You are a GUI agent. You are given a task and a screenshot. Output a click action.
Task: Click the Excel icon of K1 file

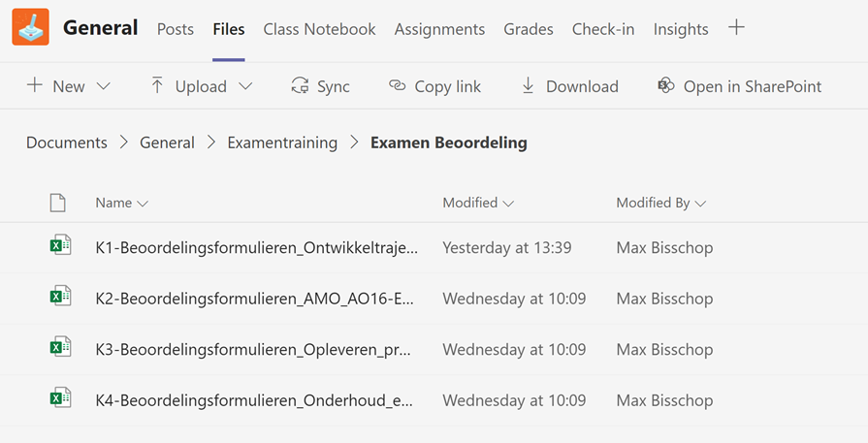click(60, 245)
